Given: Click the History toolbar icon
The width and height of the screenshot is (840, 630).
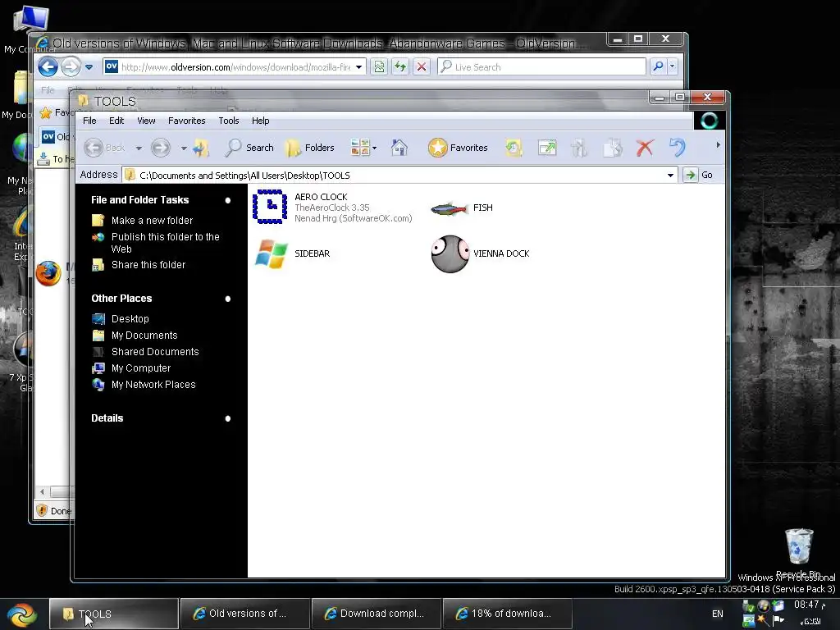Looking at the screenshot, I should (514, 148).
